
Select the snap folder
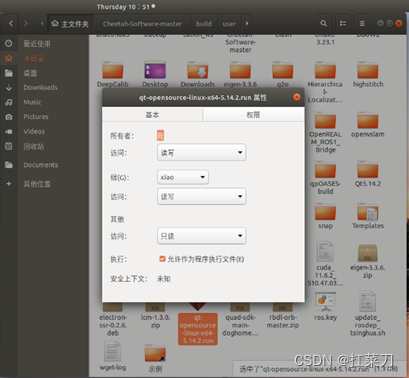(x=325, y=216)
